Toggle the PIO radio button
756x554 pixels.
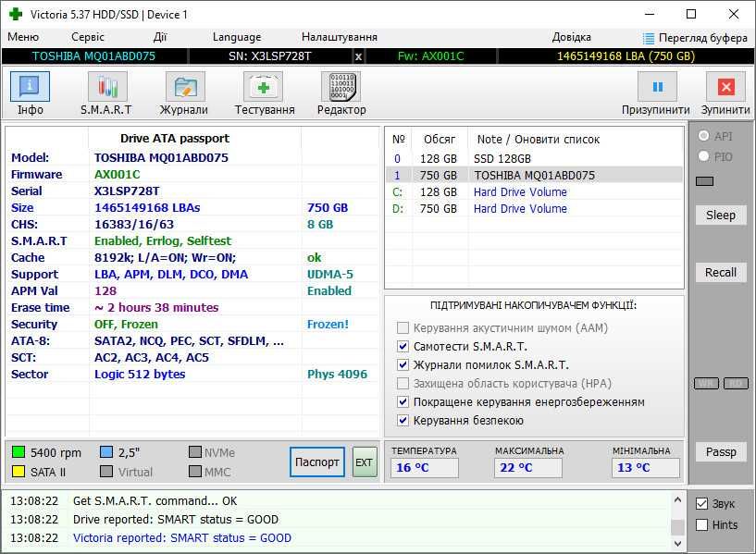(704, 156)
